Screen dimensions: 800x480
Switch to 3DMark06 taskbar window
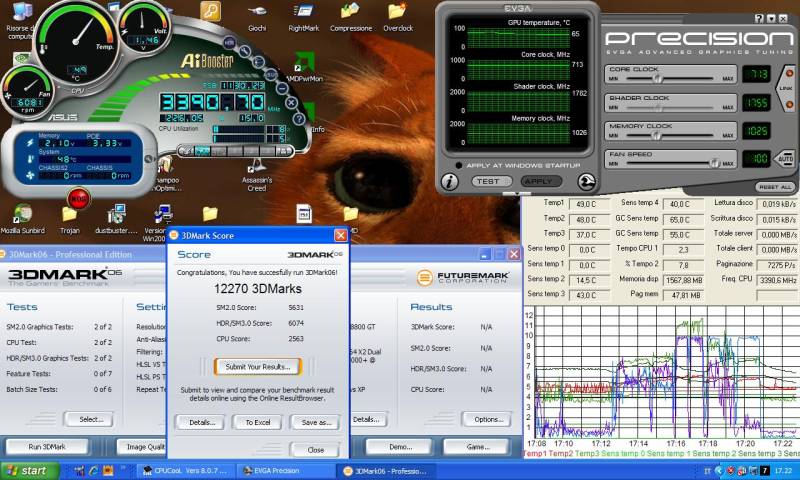pos(386,471)
